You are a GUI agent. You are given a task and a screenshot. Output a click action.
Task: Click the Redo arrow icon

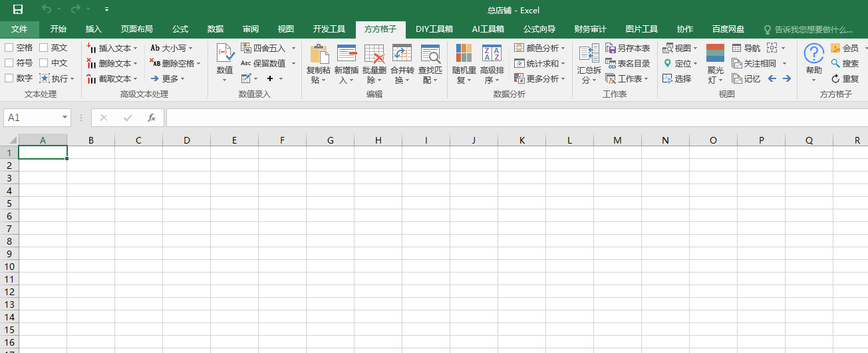coord(75,9)
